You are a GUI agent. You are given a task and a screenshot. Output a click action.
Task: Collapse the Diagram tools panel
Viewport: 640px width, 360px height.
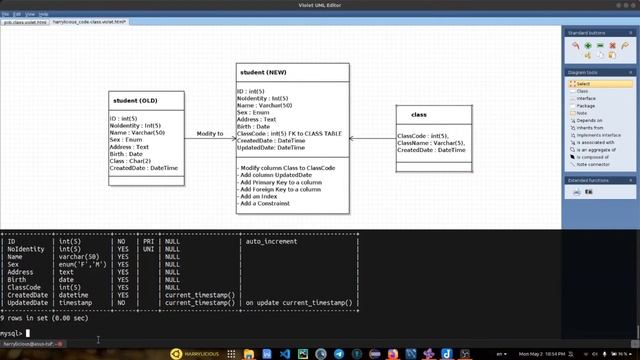[x=631, y=72]
